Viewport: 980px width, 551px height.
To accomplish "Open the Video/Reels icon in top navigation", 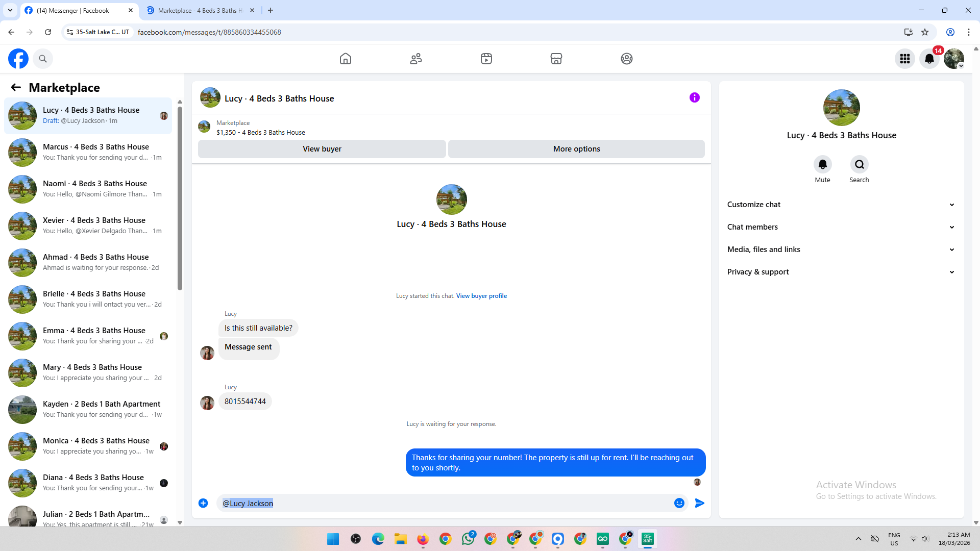I will (x=486, y=59).
